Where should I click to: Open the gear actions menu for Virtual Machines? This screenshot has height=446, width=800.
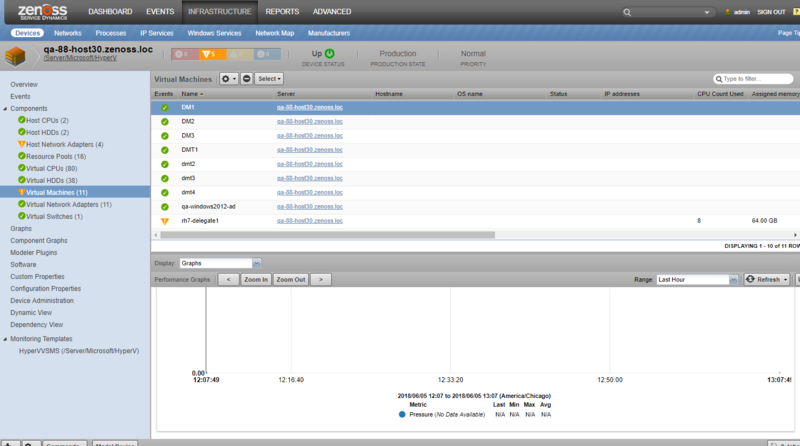[229, 79]
